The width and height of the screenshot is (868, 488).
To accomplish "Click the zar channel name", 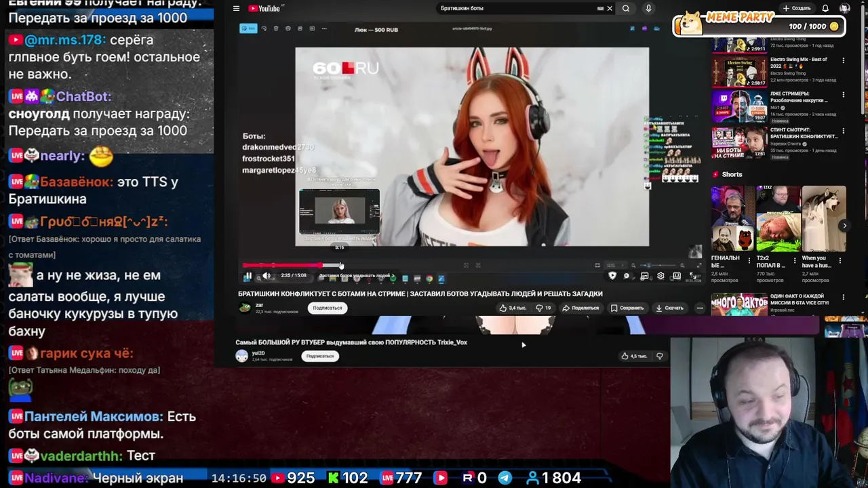I will coord(259,305).
